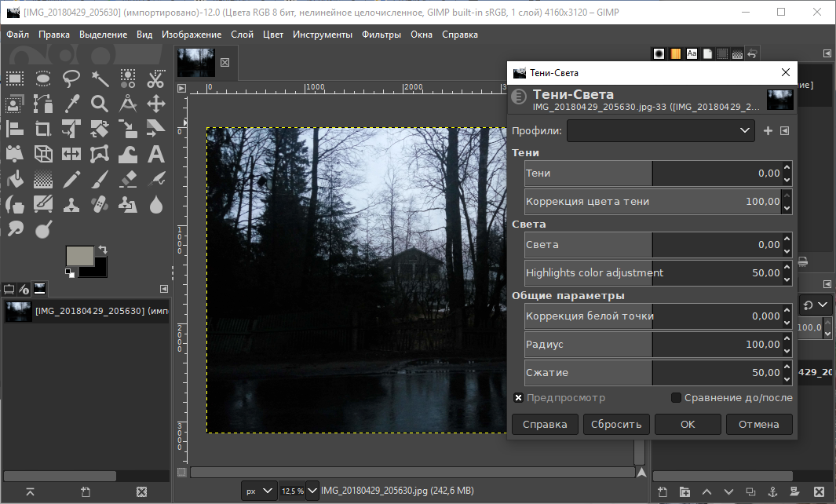The image size is (836, 504).
Task: Click the Отмена button
Action: (759, 425)
